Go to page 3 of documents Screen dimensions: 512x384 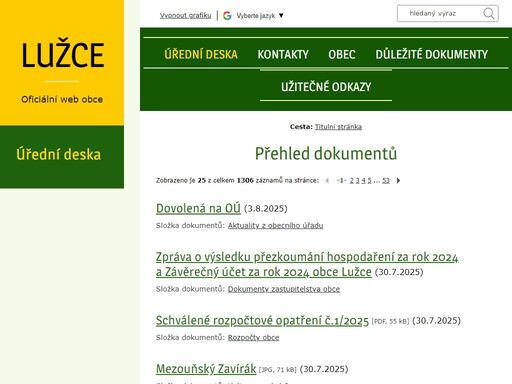click(357, 181)
